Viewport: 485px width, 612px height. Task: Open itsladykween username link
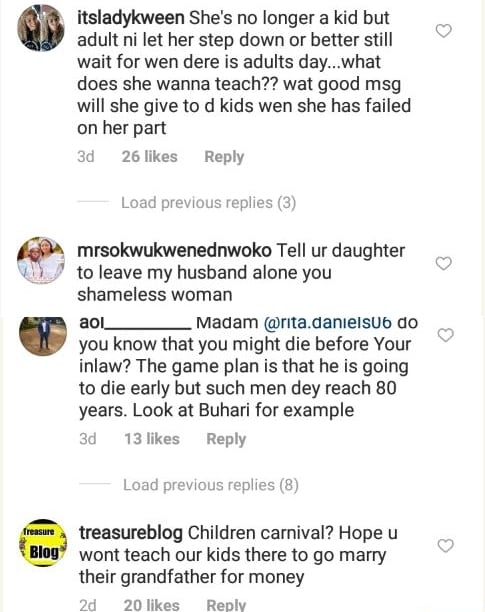pos(131,18)
